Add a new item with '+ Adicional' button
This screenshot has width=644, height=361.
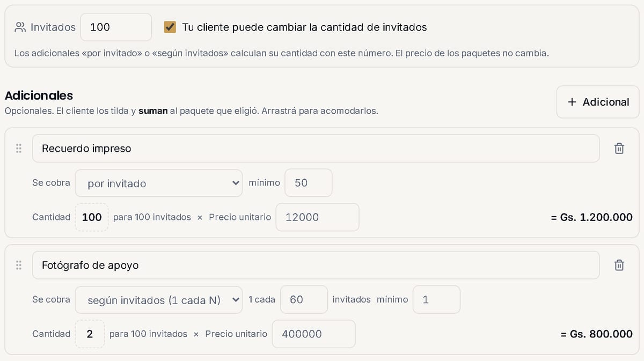pos(598,102)
